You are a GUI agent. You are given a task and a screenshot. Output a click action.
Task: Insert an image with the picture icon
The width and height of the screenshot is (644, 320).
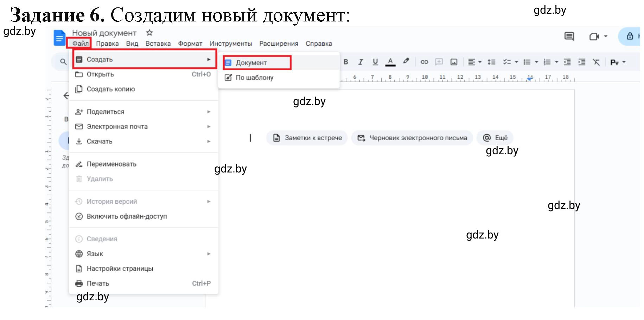(x=454, y=62)
